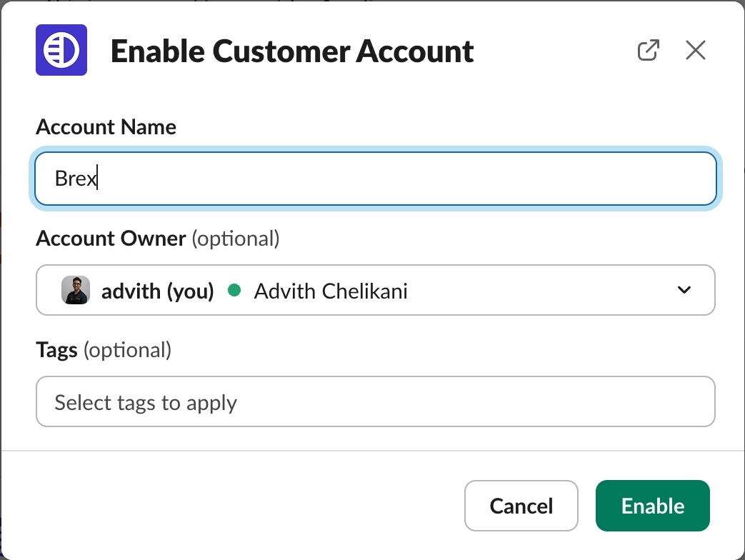Close the Enable Customer Account dialog

click(695, 50)
